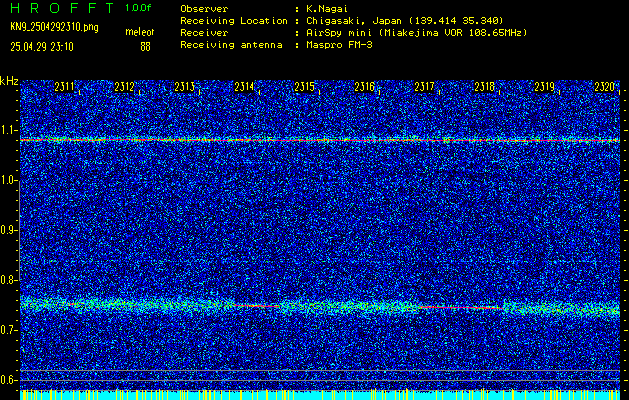629x400 pixels.
Task: Click the observer name K.Nagai
Action: click(x=326, y=9)
